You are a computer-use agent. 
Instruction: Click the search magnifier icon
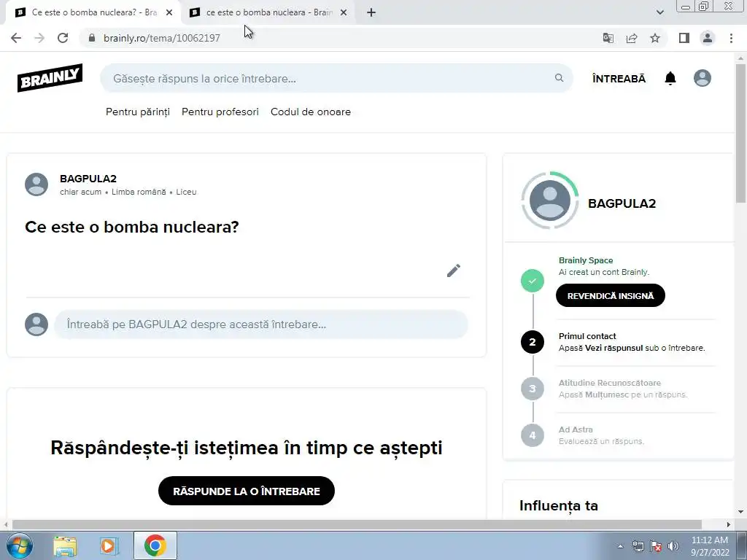pyautogui.click(x=559, y=78)
